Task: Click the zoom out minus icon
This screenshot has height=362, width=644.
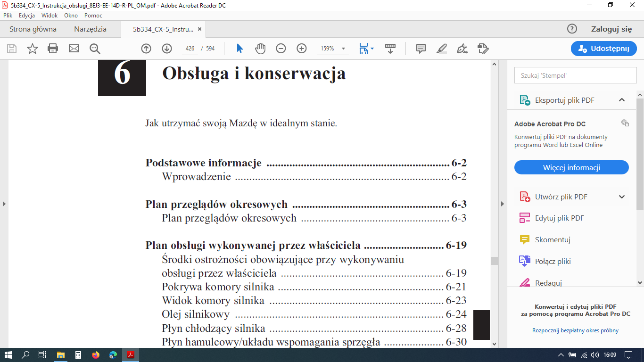Action: pyautogui.click(x=281, y=49)
